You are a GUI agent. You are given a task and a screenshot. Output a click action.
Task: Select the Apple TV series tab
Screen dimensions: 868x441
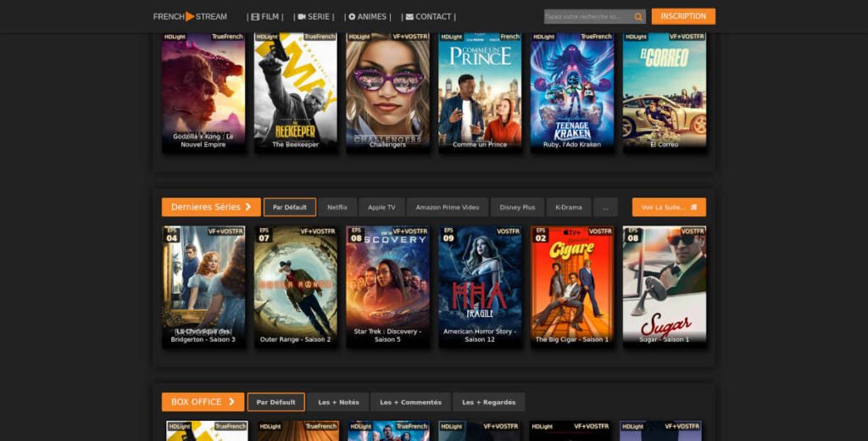point(381,207)
